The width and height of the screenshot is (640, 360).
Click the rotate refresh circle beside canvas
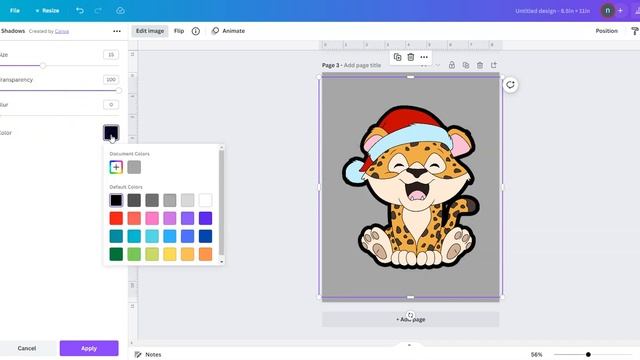pyautogui.click(x=510, y=85)
